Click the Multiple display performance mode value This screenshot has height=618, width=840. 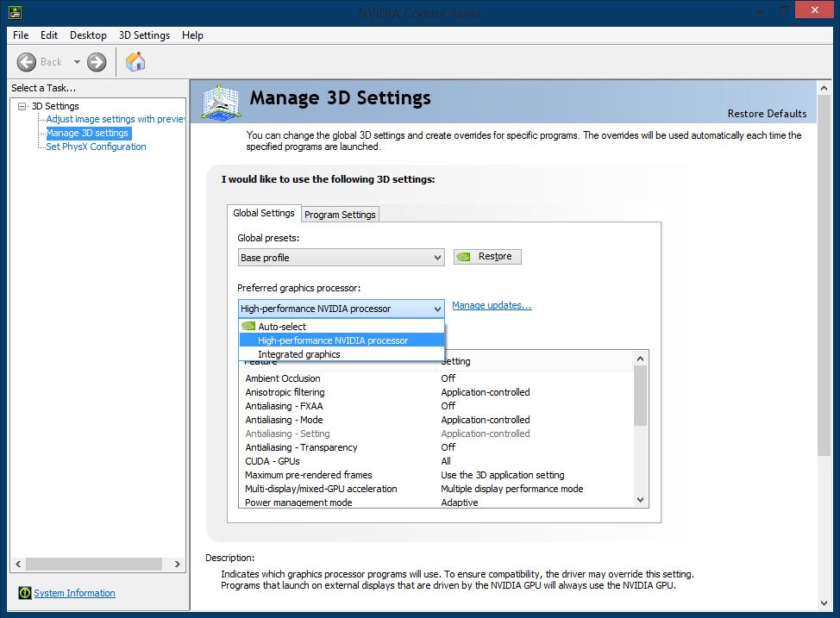[x=511, y=489]
